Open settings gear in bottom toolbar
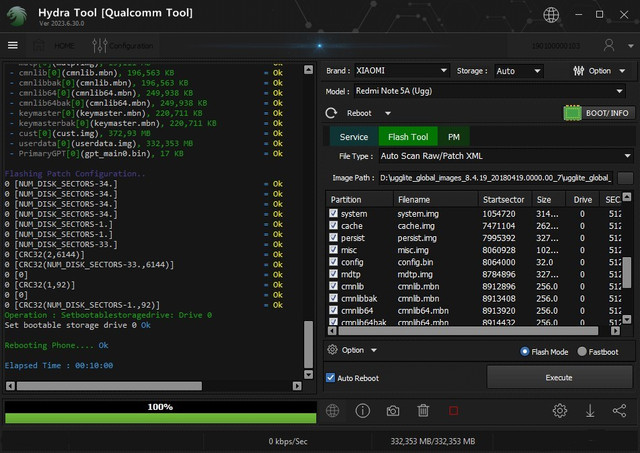The width and height of the screenshot is (640, 453). 560,411
